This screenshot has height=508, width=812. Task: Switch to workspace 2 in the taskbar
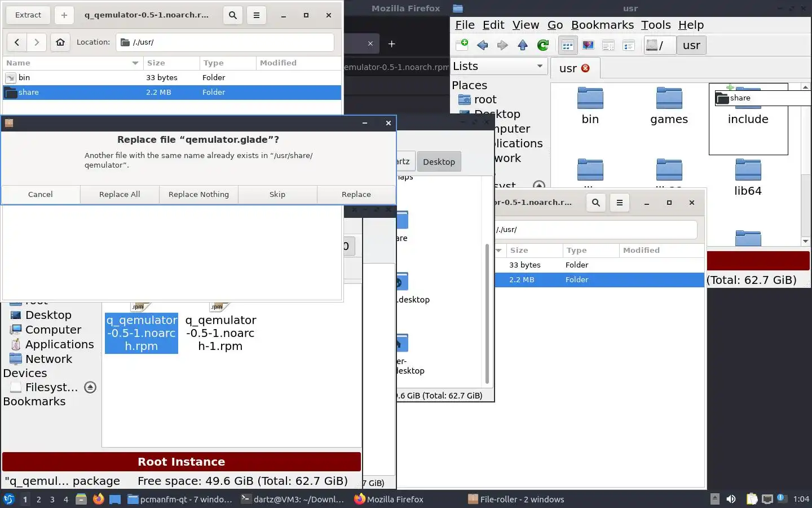(38, 499)
